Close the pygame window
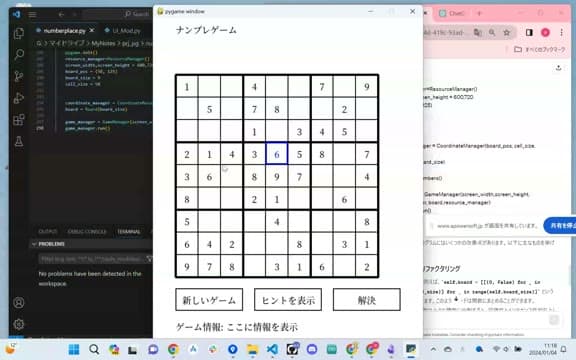This screenshot has width=576, height=360. [x=413, y=11]
